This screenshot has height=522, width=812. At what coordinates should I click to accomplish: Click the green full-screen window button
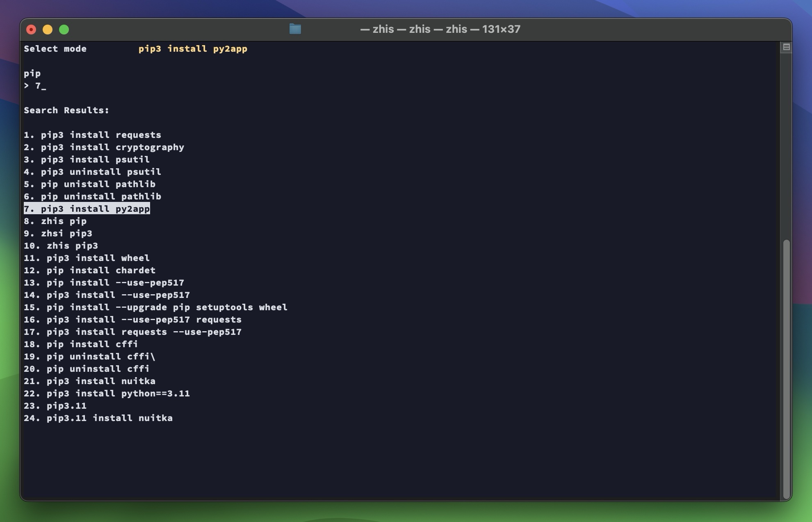[x=64, y=30]
